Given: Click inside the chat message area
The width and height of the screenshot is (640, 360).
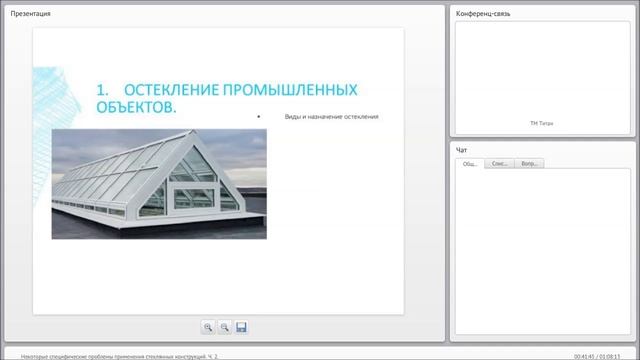Looking at the screenshot, I should 543,251.
